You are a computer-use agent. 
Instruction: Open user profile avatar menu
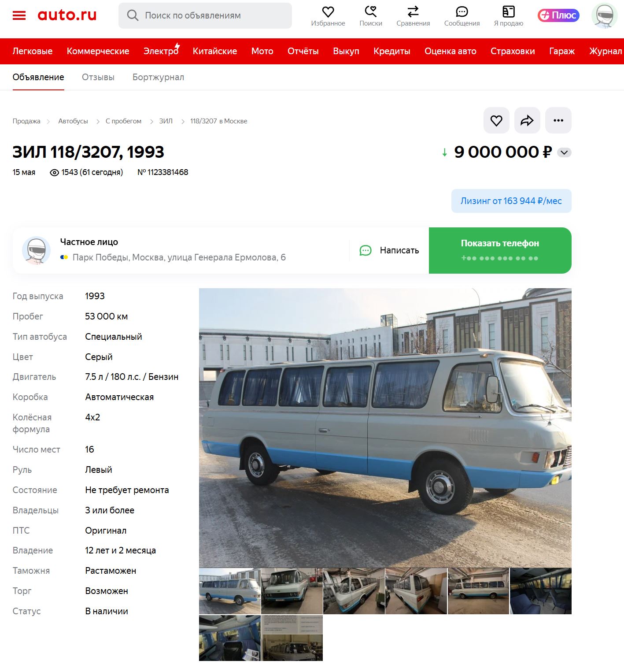point(605,15)
